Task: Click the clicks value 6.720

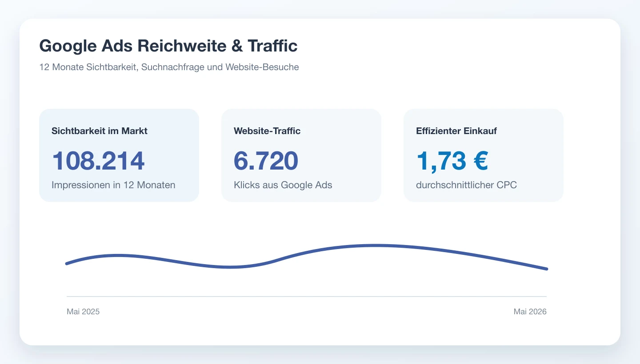Action: (266, 161)
